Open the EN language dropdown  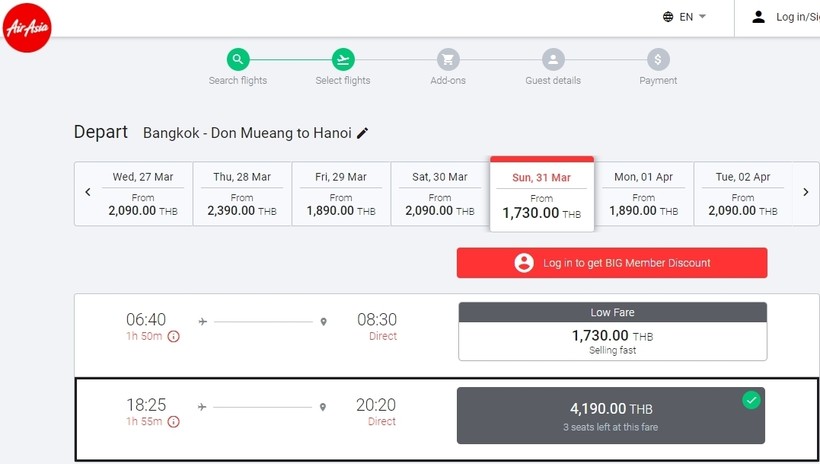coord(685,17)
